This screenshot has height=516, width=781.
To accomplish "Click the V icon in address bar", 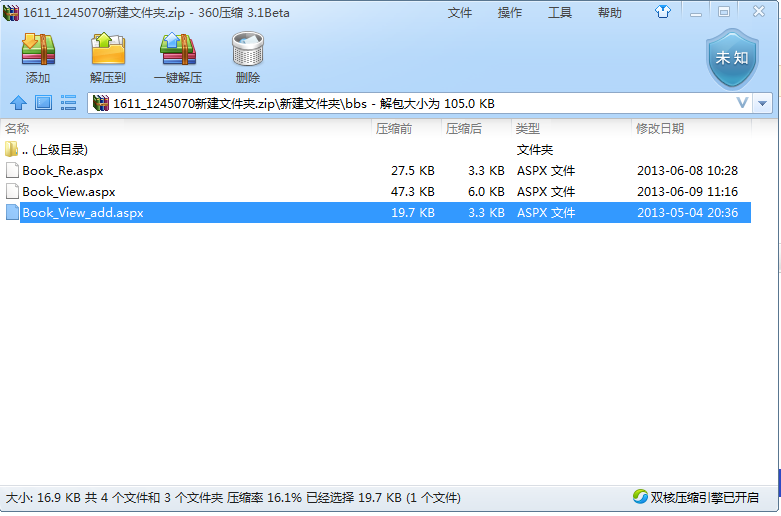I will click(x=742, y=103).
